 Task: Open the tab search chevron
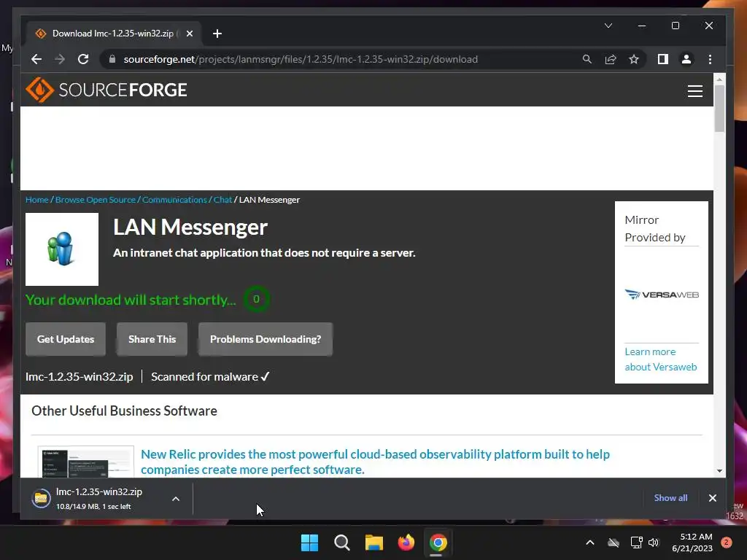click(608, 26)
